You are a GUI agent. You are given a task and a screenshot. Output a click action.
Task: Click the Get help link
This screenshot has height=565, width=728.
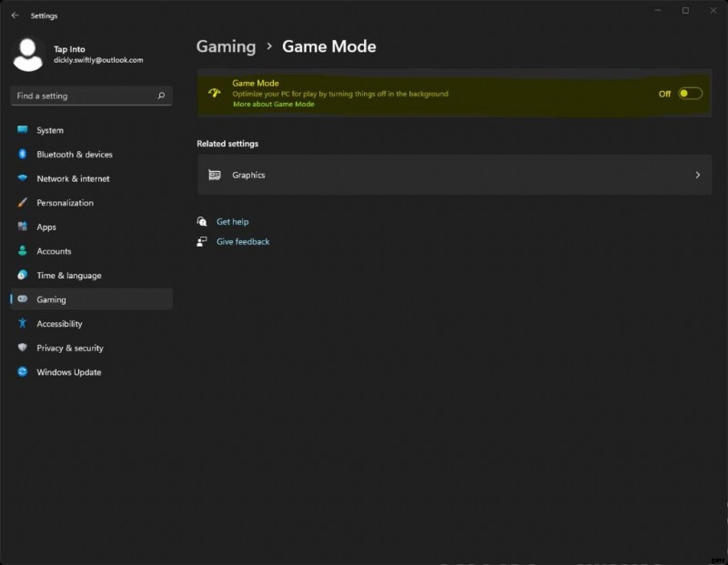232,221
